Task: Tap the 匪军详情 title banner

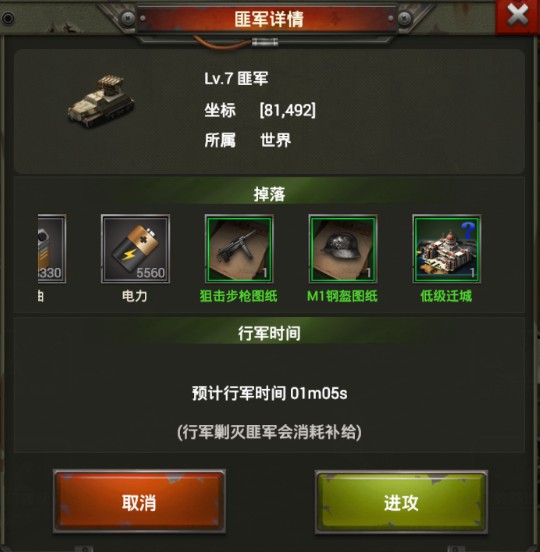Action: click(x=269, y=19)
